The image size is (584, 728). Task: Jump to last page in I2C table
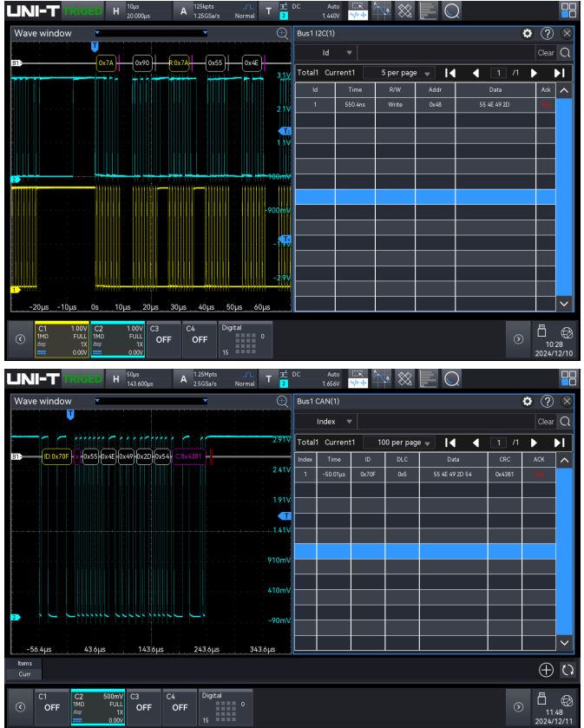click(x=560, y=73)
